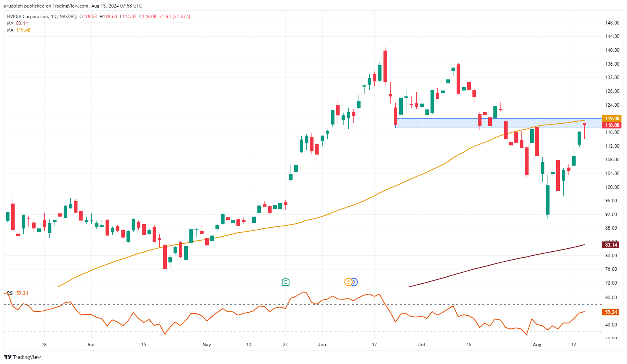
Task: Click the orange split S marker
Action: 348,282
